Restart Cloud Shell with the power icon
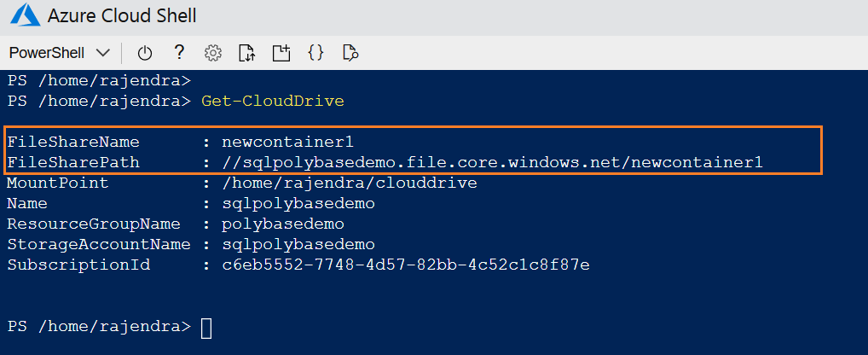This screenshot has width=868, height=355. (x=145, y=53)
